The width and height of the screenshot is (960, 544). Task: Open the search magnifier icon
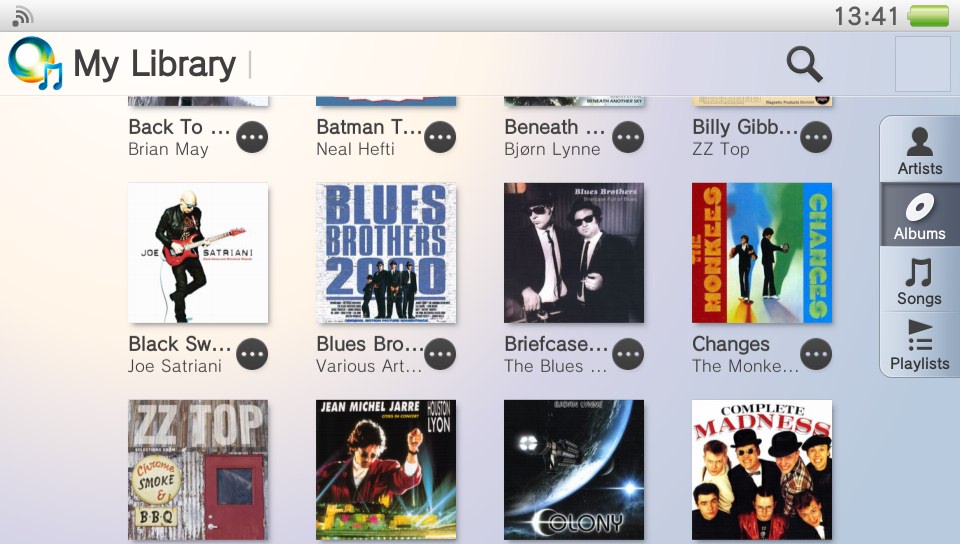coord(804,64)
